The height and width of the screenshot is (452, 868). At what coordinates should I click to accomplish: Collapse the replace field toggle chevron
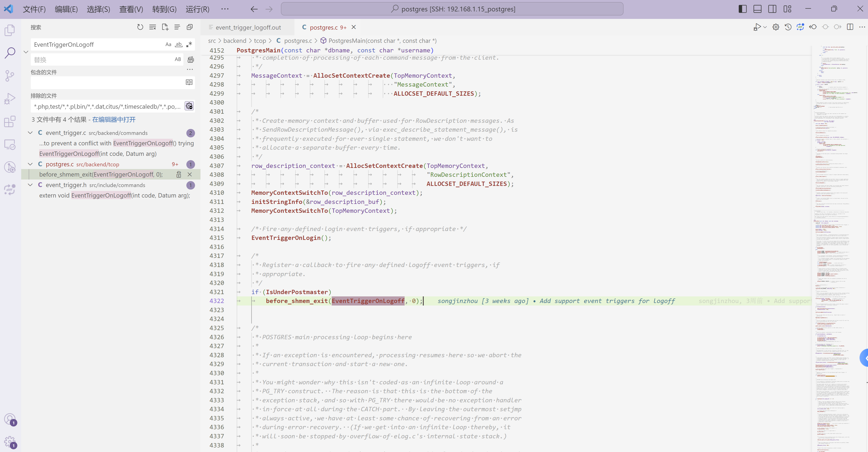coord(26,52)
